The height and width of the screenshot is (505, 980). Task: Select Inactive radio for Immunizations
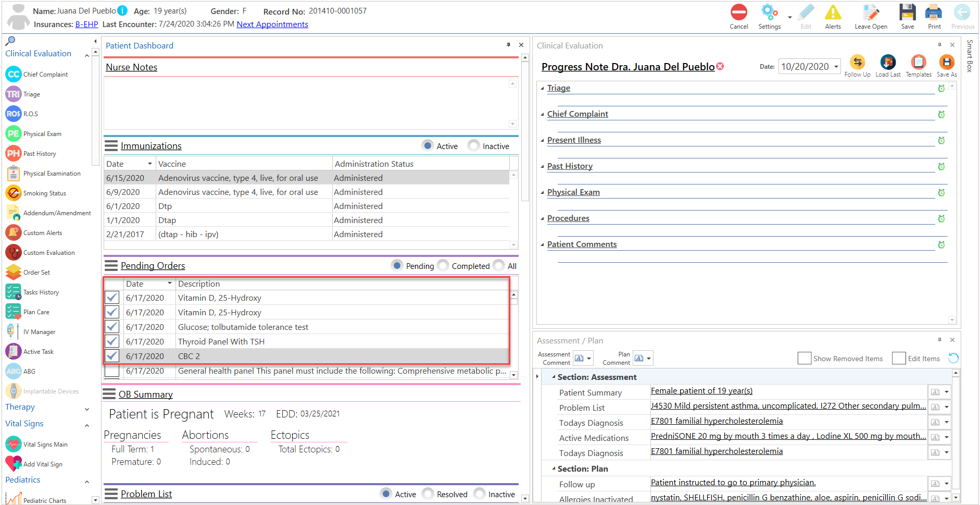(x=473, y=146)
